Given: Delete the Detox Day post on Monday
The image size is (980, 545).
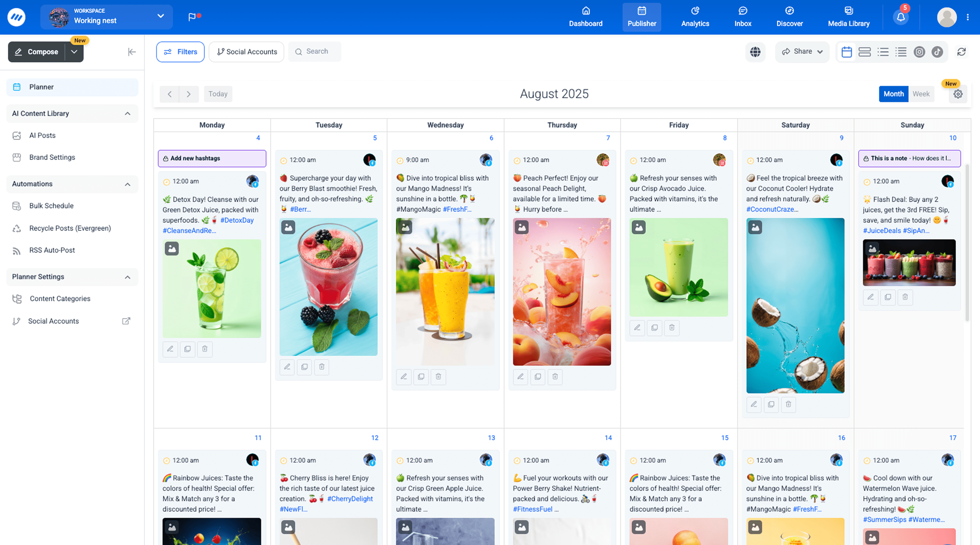Looking at the screenshot, I should 205,349.
